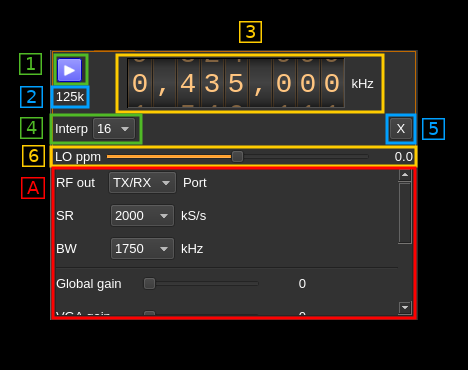Viewport: 468px width, 370px height.
Task: Click the Global gain value 0
Action: point(302,284)
